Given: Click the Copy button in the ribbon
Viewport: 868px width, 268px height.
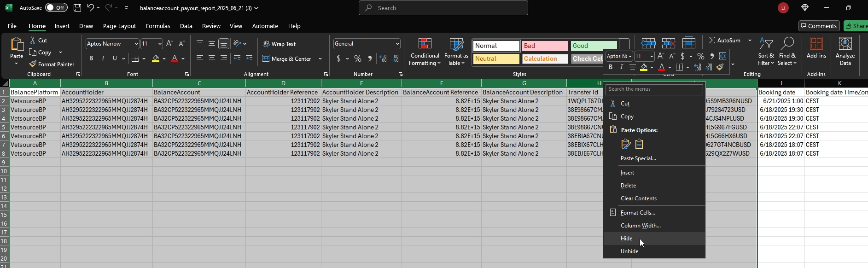Looking at the screenshot, I should click(40, 52).
